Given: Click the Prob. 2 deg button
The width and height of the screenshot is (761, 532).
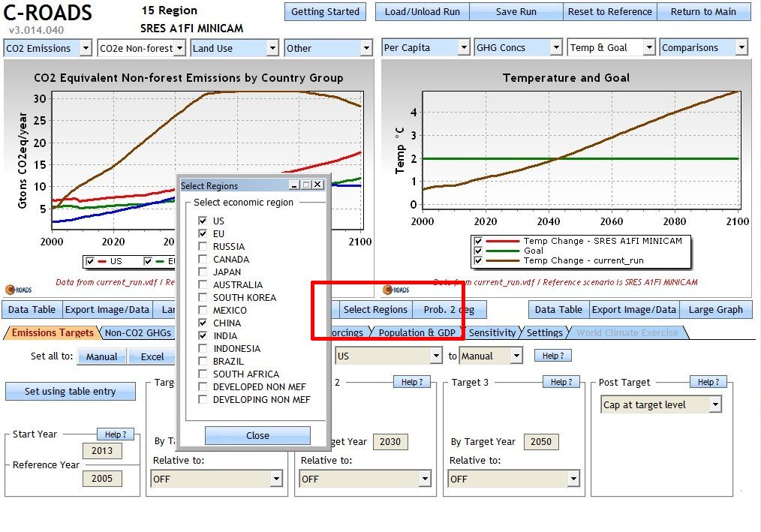Looking at the screenshot, I should [449, 309].
